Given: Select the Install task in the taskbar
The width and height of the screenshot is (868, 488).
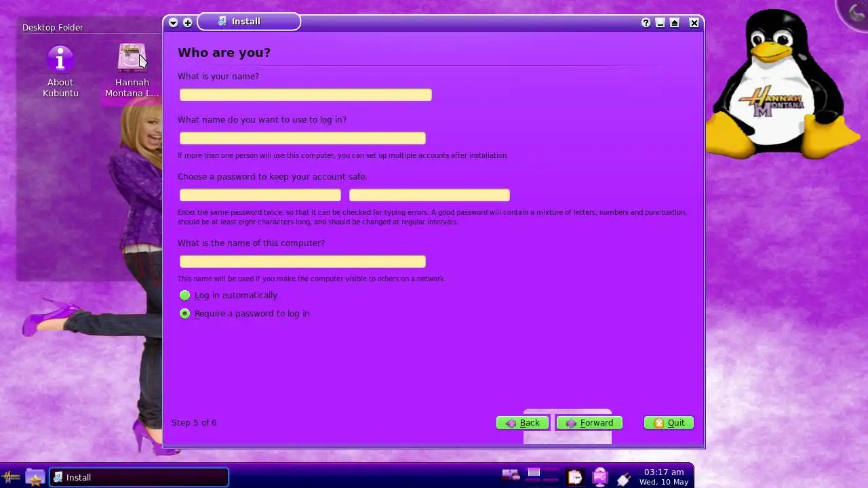Looking at the screenshot, I should [140, 477].
